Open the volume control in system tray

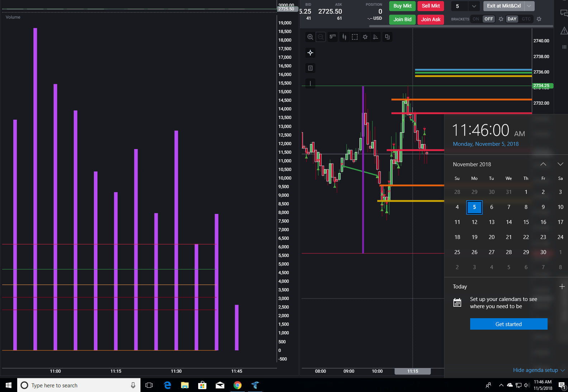coord(527,385)
